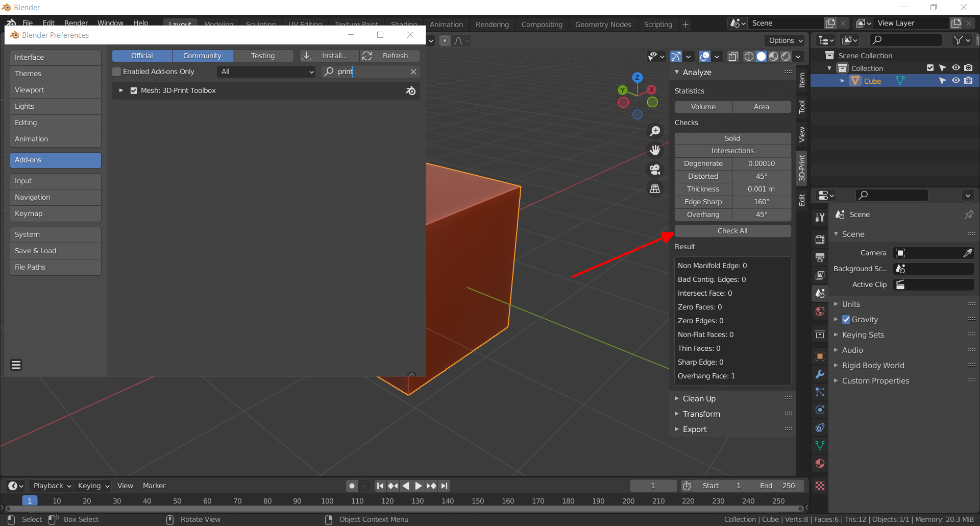
Task: Open the Themes preferences section
Action: click(56, 74)
